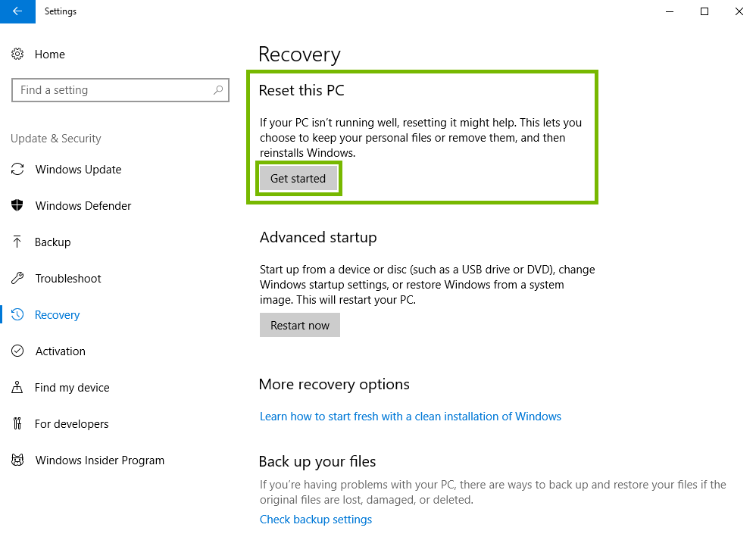Select the Troubleshoot wrench icon

click(17, 278)
